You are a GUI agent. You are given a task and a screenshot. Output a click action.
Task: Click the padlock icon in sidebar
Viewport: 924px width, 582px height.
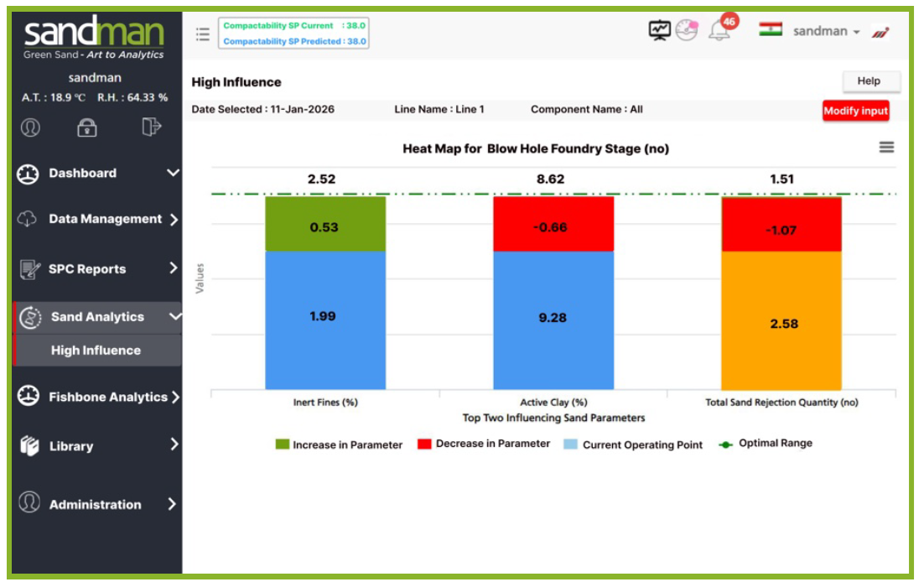[x=87, y=127]
